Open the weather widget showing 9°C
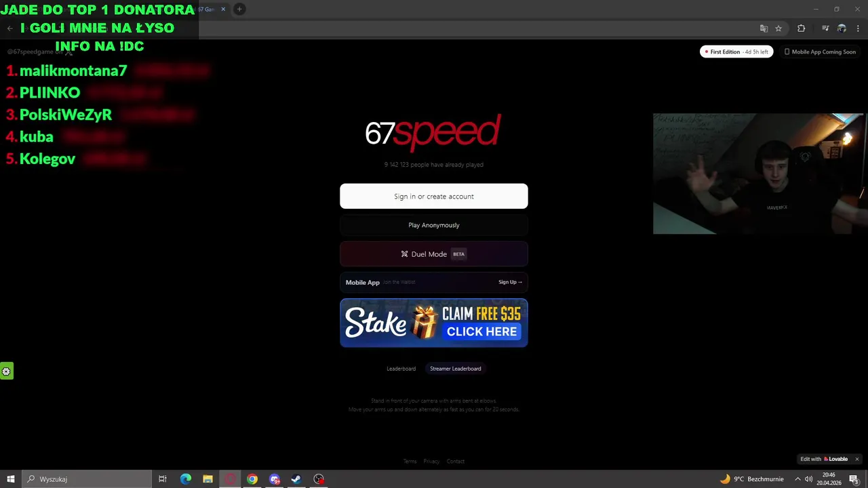This screenshot has width=868, height=488. point(751,479)
